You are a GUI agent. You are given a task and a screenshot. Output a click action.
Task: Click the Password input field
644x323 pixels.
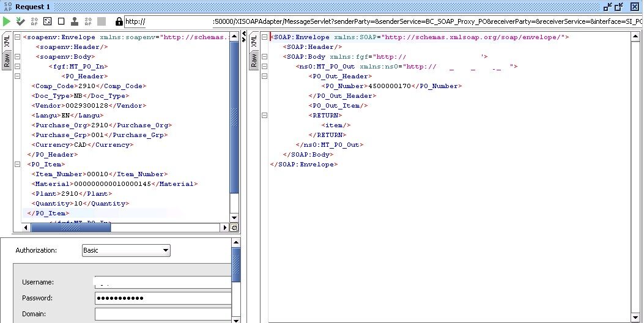tap(163, 298)
